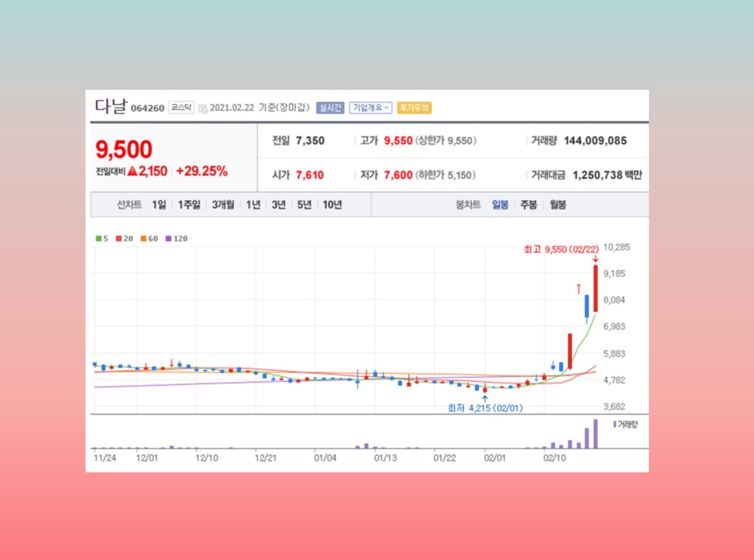Select the 1주일 line chart tab

tap(189, 205)
